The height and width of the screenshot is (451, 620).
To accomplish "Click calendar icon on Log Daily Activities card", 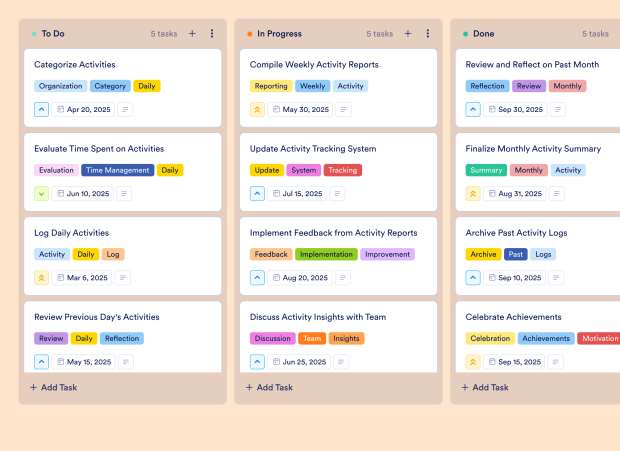I will (x=61, y=278).
